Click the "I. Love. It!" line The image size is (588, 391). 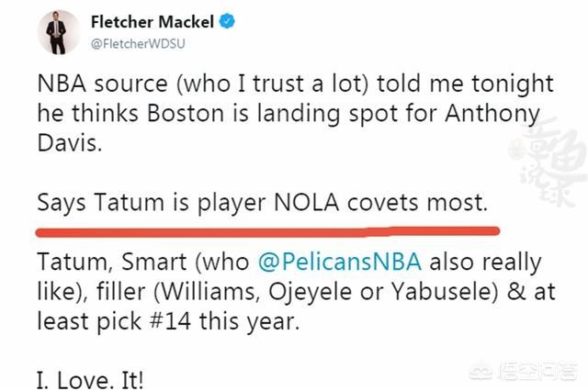point(90,381)
